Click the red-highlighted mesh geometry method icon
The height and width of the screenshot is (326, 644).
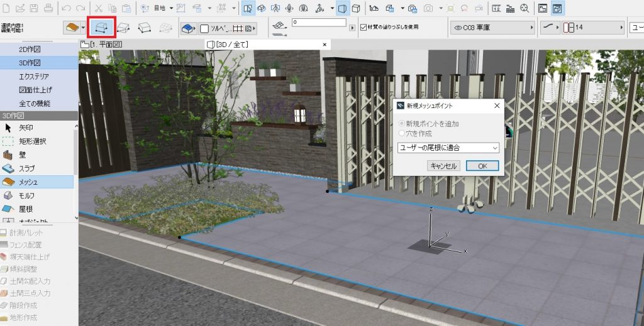[101, 28]
